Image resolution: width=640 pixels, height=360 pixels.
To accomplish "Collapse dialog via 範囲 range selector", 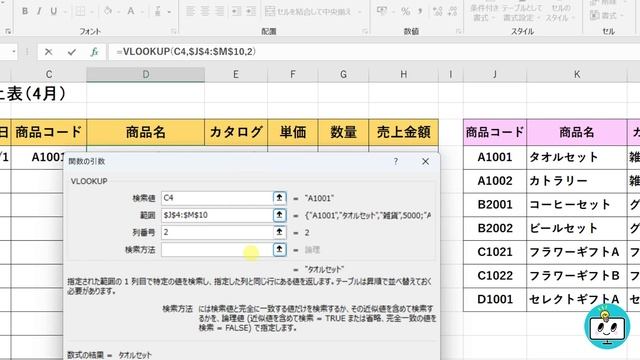I will pyautogui.click(x=280, y=215).
